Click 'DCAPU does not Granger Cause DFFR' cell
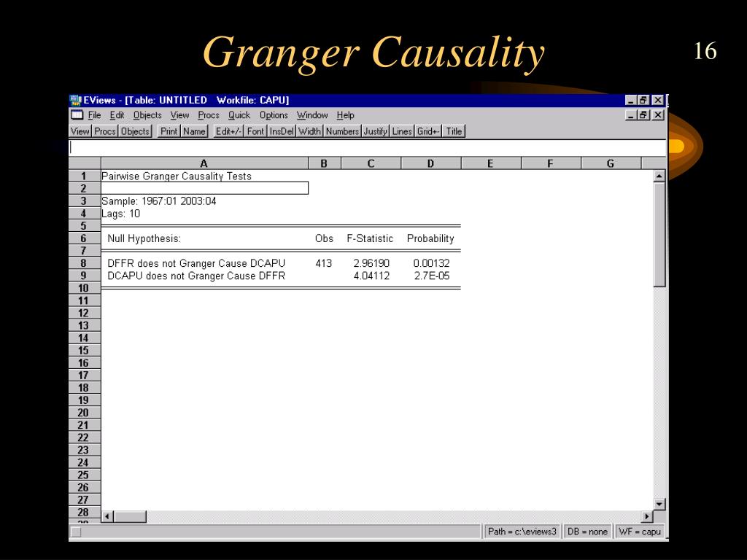Screen dimensions: 747x560 pos(196,276)
